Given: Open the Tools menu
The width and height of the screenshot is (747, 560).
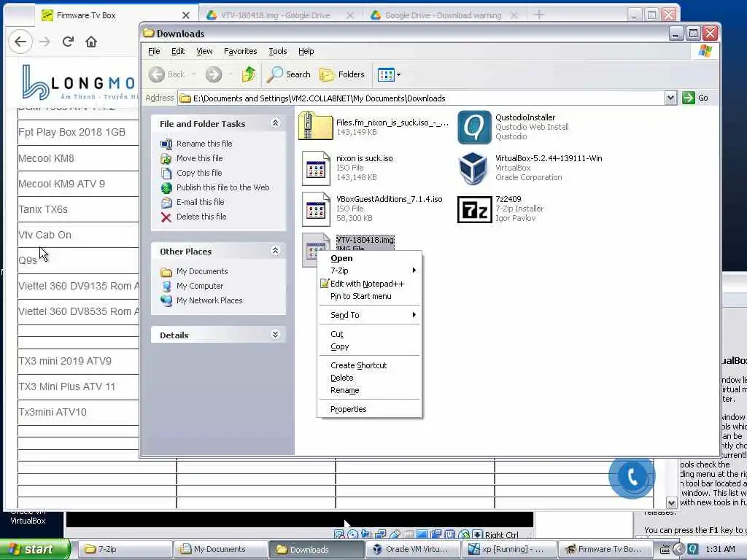Looking at the screenshot, I should pyautogui.click(x=278, y=51).
